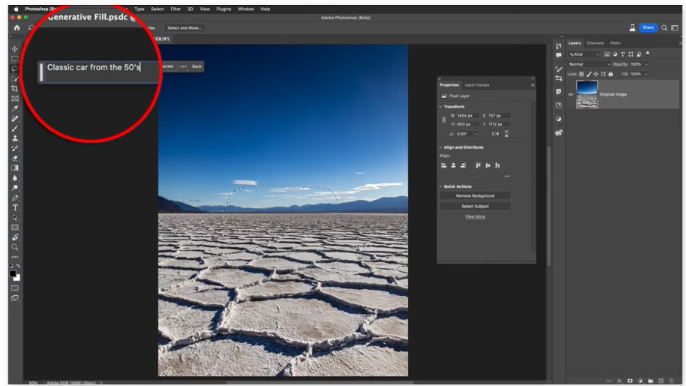Collapse the Align and Distribute section
Image resolution: width=686 pixels, height=386 pixels.
(441, 147)
